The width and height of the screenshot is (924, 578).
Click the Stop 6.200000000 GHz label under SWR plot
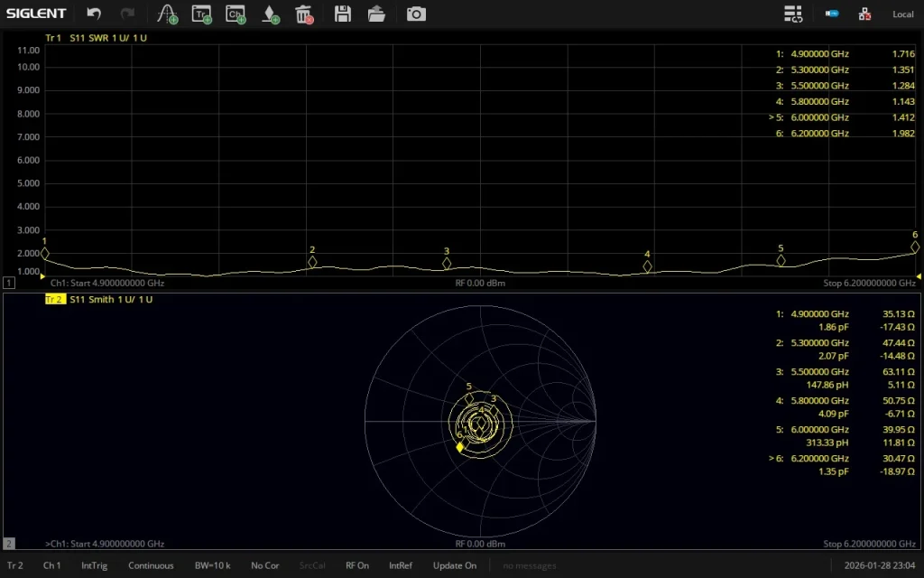coord(869,283)
